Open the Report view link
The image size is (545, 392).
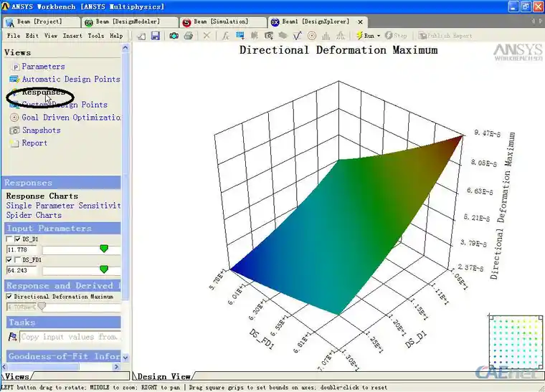(34, 143)
